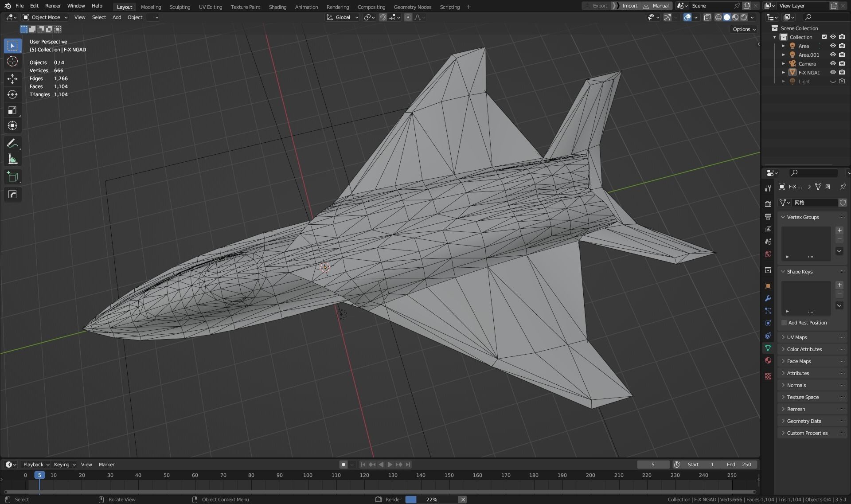Disable Camera in renders
The width and height of the screenshot is (851, 504).
842,63
